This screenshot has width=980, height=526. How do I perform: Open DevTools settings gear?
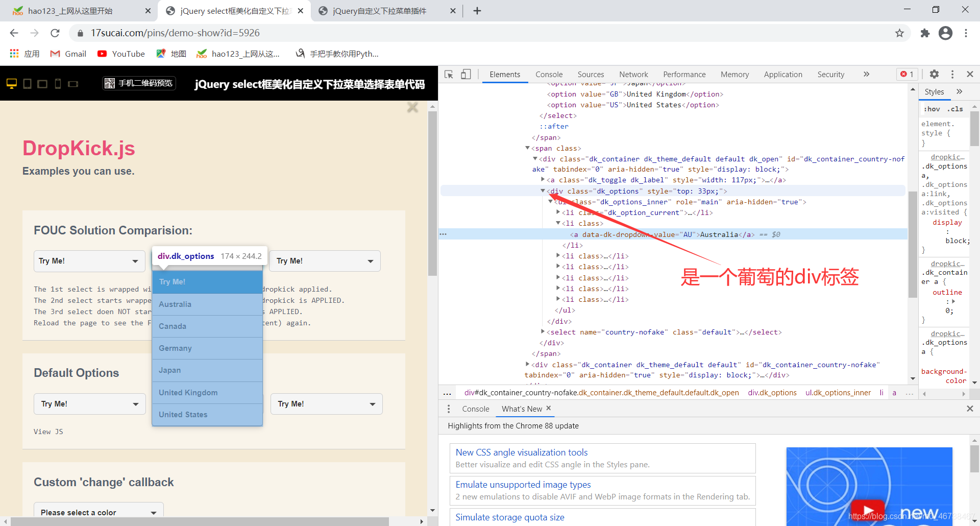934,74
